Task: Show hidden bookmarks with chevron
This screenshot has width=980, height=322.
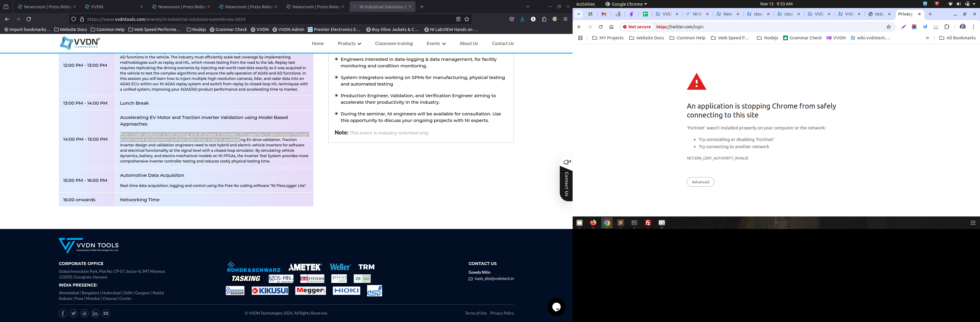Action: [x=927, y=38]
